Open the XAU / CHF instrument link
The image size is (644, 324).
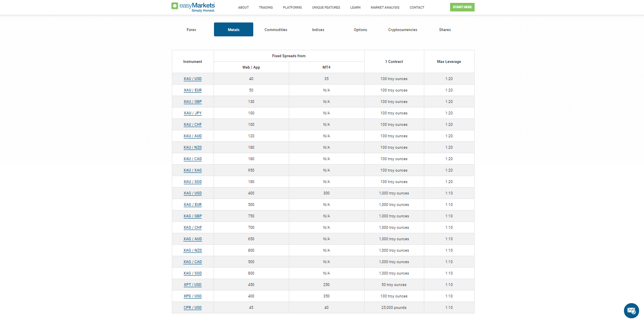click(193, 125)
